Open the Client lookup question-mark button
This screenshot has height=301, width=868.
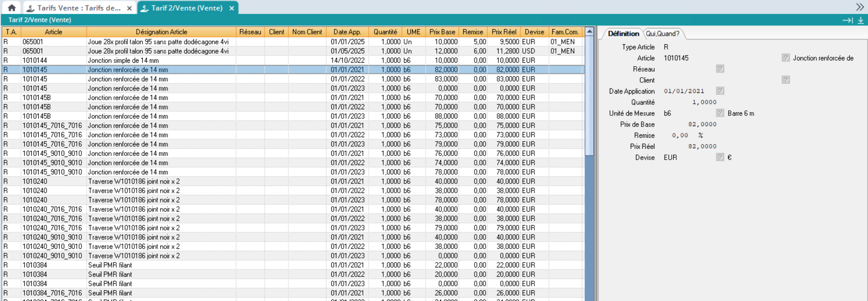[786, 80]
